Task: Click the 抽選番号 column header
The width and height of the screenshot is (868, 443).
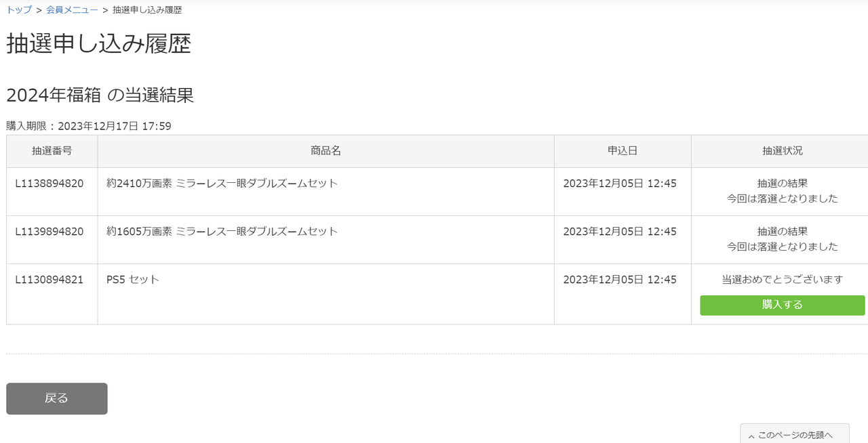Action: coord(52,151)
